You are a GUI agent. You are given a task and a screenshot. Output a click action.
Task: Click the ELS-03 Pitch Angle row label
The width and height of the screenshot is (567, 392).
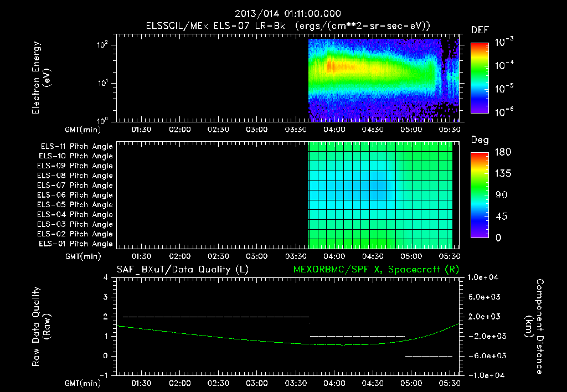click(75, 224)
